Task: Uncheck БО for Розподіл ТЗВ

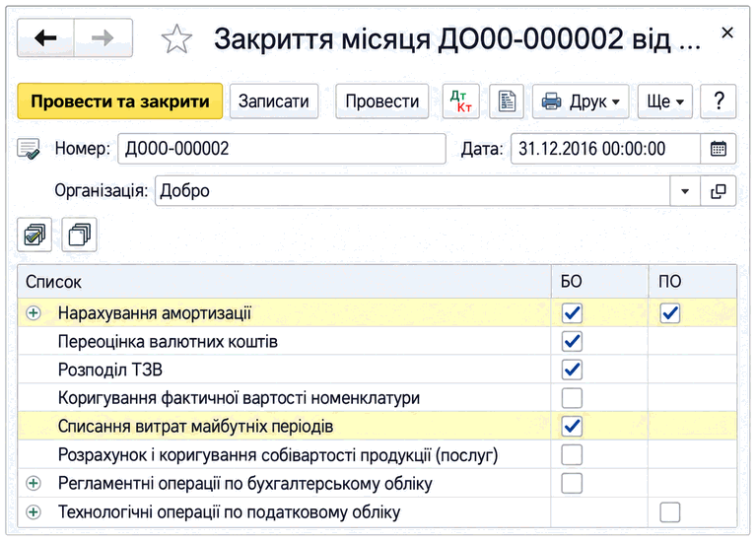Action: [572, 370]
